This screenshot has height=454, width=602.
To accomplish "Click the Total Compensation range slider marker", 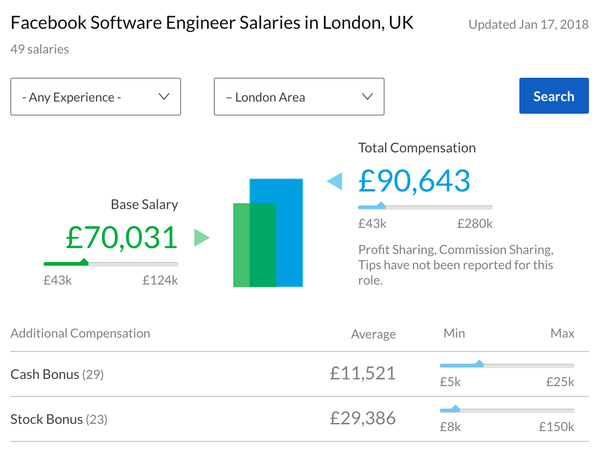I will [x=380, y=206].
